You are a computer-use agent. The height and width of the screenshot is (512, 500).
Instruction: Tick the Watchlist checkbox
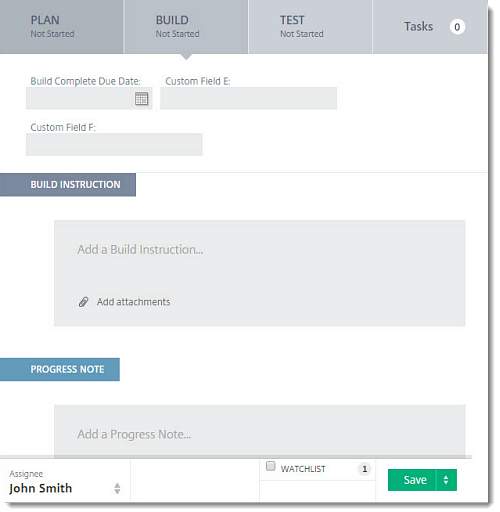[271, 466]
